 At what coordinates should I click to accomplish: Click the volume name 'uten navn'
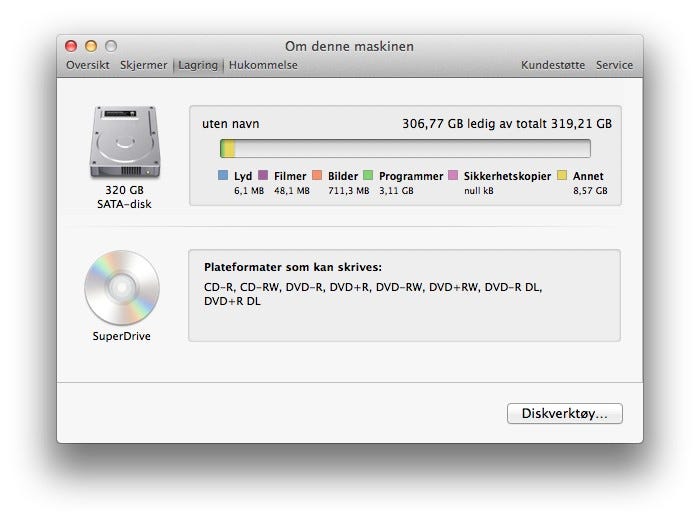[x=230, y=124]
